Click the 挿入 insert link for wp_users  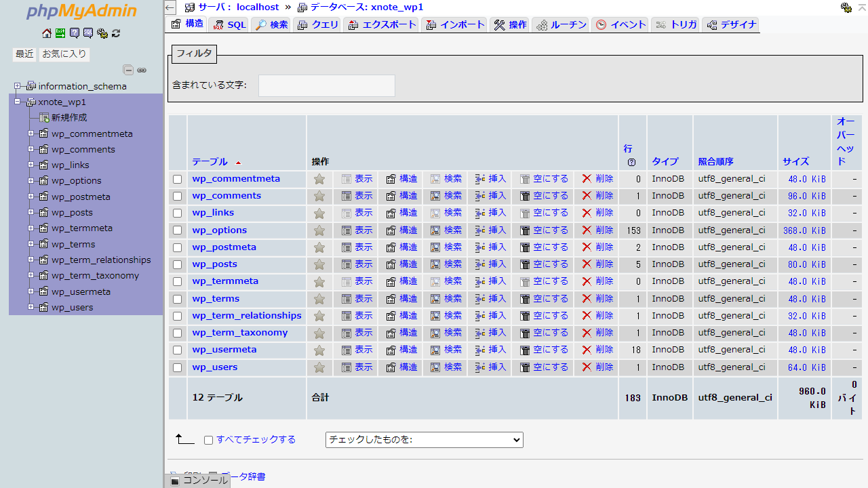[x=491, y=367]
